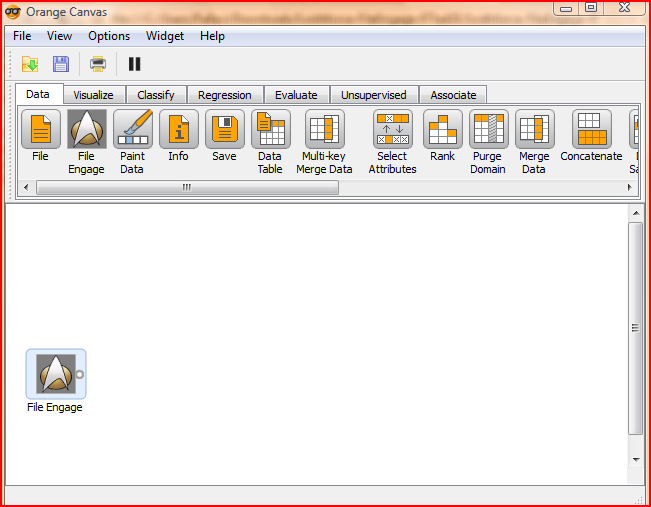The image size is (651, 507).
Task: Pick the Save widget in Data tab
Action: coord(225,129)
